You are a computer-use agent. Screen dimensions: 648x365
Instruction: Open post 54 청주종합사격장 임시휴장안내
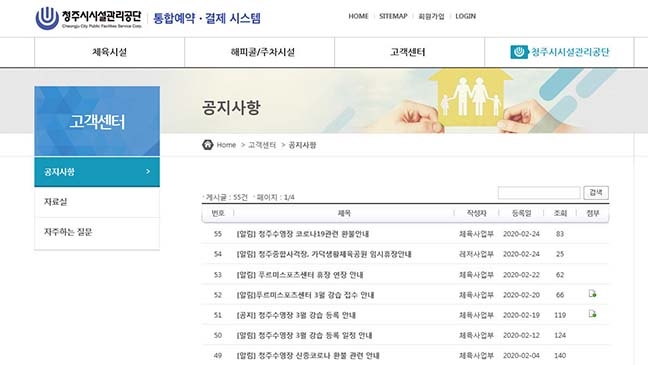[x=324, y=254]
